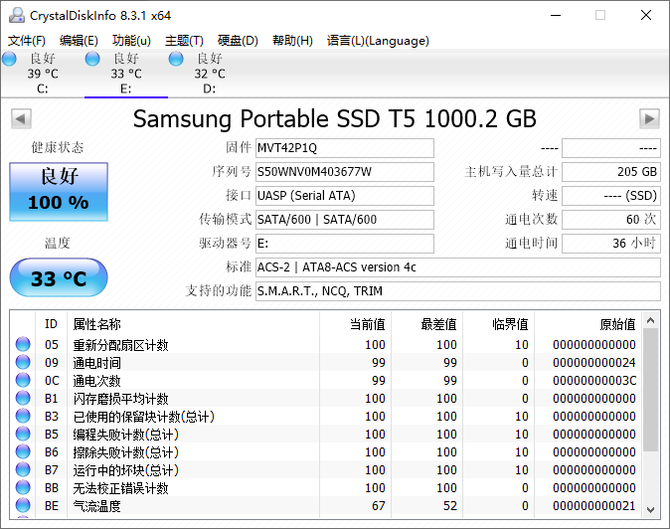Select the D: drive status circle icon
670x529 pixels.
(x=176, y=59)
